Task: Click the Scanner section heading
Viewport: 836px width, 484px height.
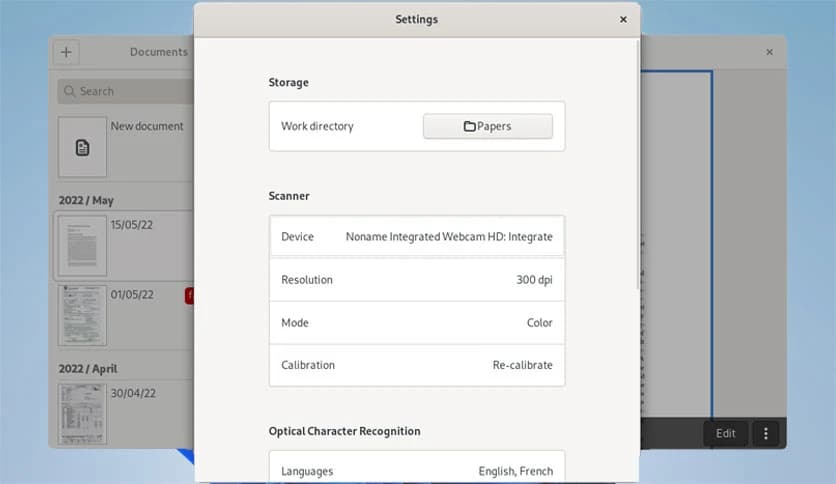Action: tap(289, 196)
